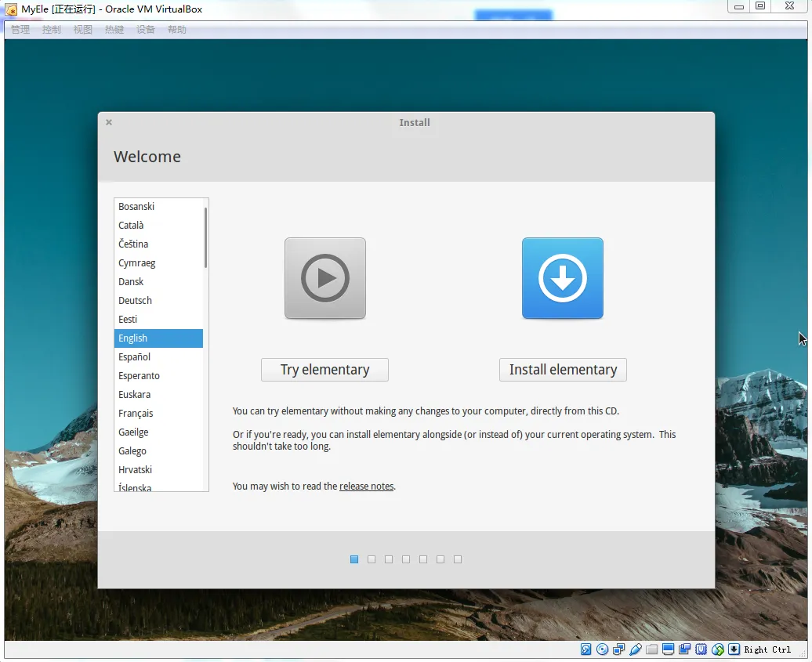The width and height of the screenshot is (812, 662).
Task: Select Eesti in the language list
Action: (x=158, y=320)
